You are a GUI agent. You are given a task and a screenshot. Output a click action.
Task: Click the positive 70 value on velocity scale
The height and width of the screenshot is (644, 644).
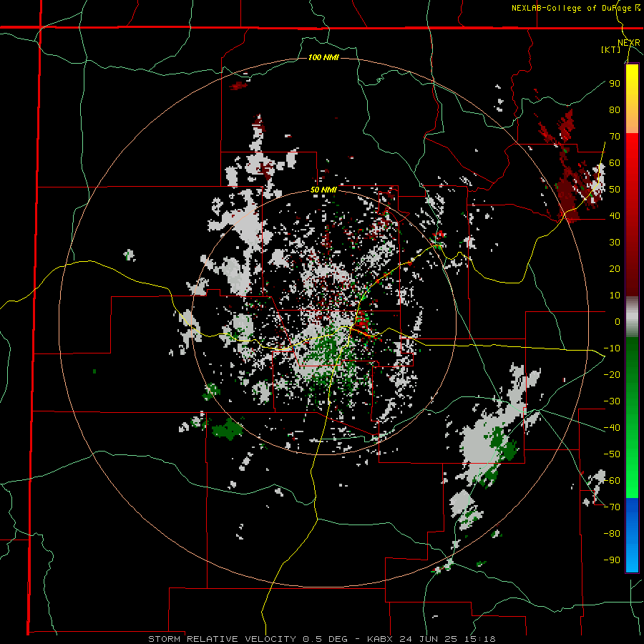[615, 137]
